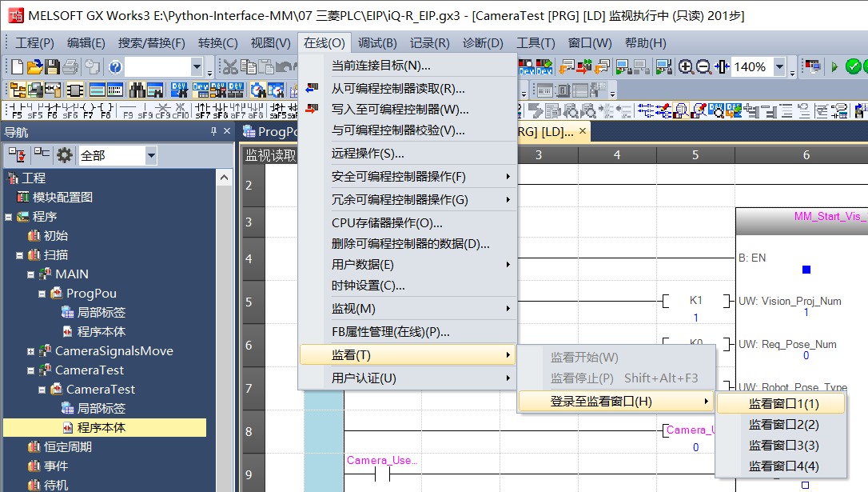868x492 pixels.
Task: Switch to the ProgPou editor tab
Action: click(x=272, y=130)
